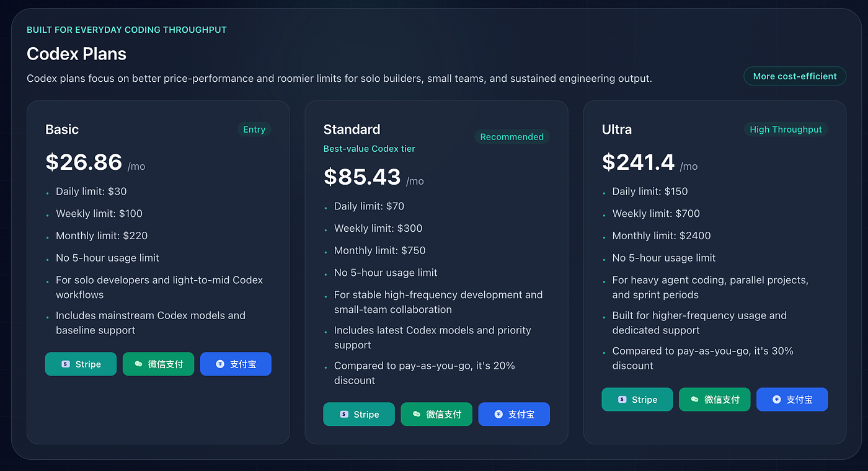The image size is (868, 471).
Task: Click Stripe icon in Standard plan
Action: pos(344,415)
